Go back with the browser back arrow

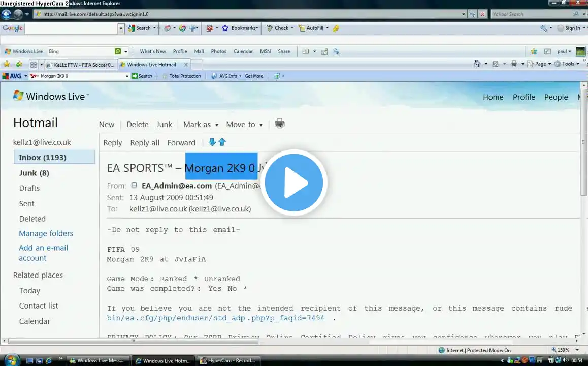tap(6, 14)
